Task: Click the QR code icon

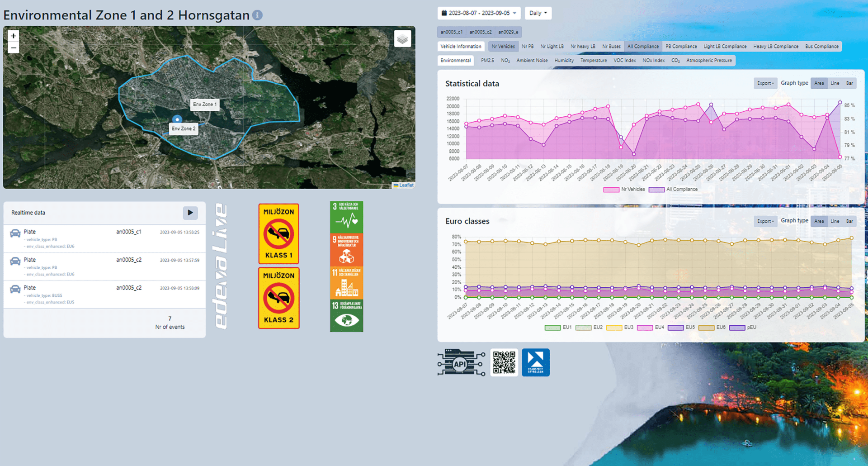Action: [x=504, y=362]
